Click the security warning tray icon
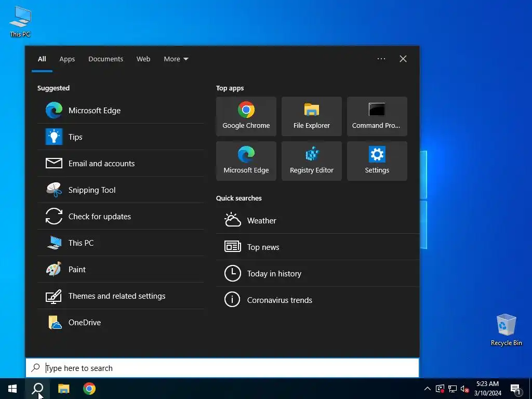The height and width of the screenshot is (399, 532). [440, 389]
